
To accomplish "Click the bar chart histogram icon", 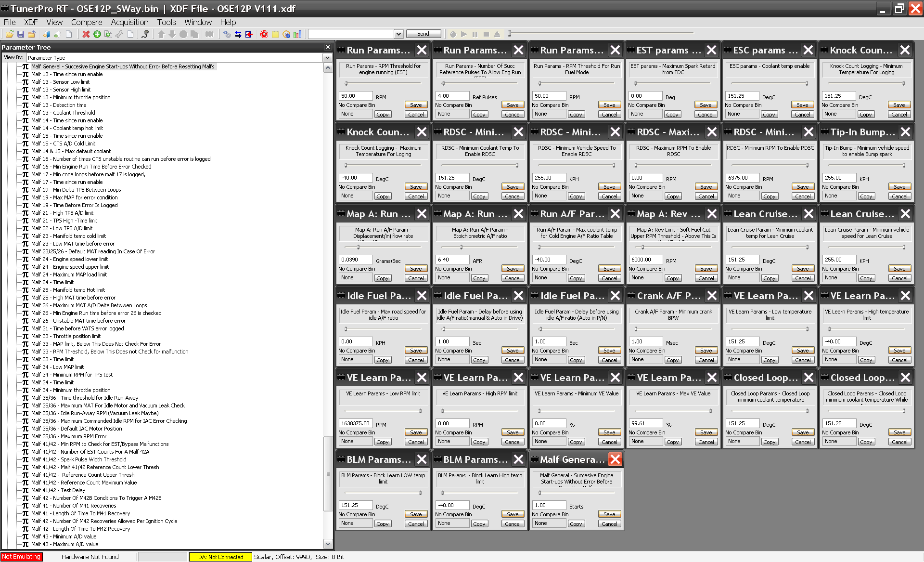I will (297, 34).
